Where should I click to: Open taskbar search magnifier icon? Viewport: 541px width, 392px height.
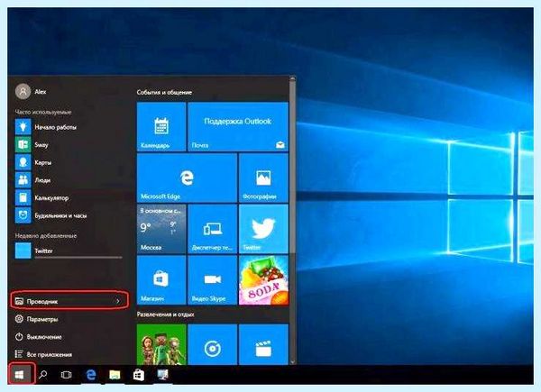42,374
